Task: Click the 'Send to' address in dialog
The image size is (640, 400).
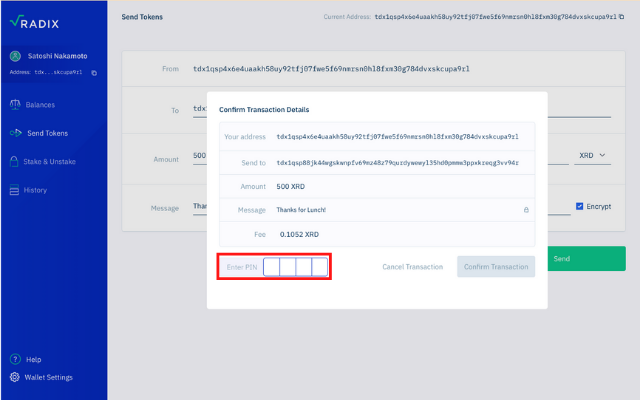Action: (x=397, y=163)
